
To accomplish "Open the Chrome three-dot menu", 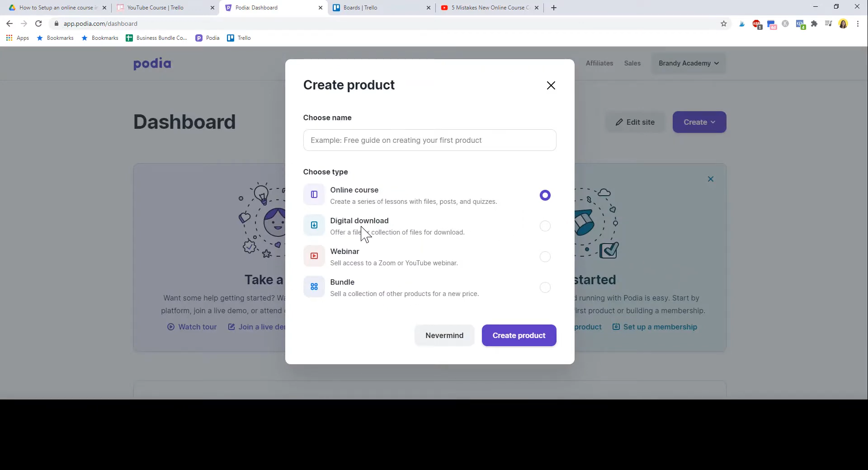I will click(858, 23).
